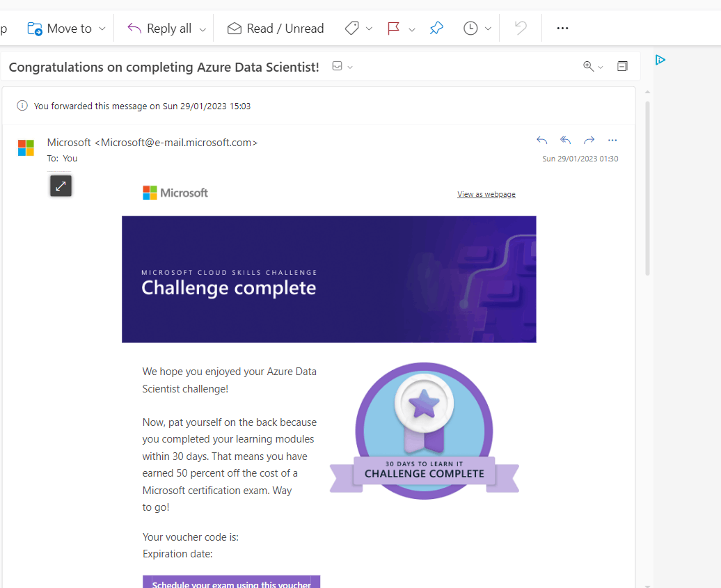721x588 pixels.
Task: Flag this message with the red flag
Action: 394,29
